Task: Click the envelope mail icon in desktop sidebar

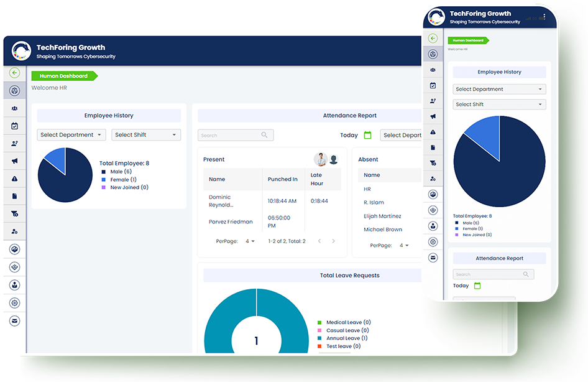Action: coord(15,320)
